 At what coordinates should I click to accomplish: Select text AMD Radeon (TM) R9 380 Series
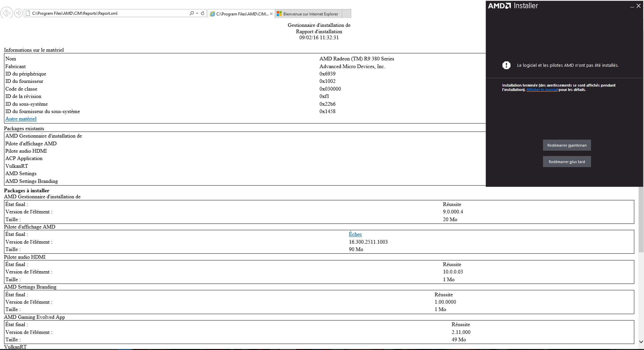point(357,59)
